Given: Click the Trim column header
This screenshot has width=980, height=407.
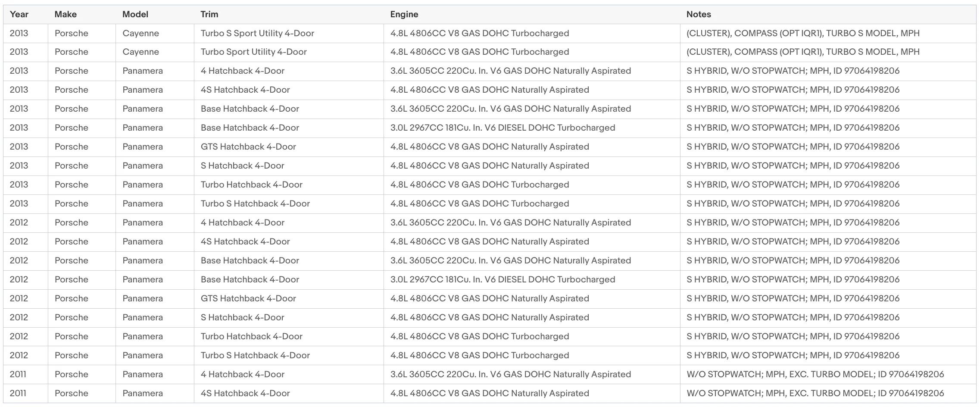Looking at the screenshot, I should [x=209, y=14].
